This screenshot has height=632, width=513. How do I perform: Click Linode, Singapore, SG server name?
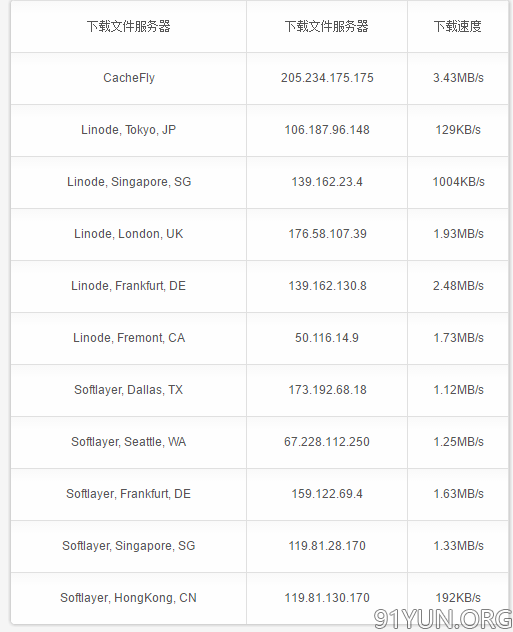(129, 182)
